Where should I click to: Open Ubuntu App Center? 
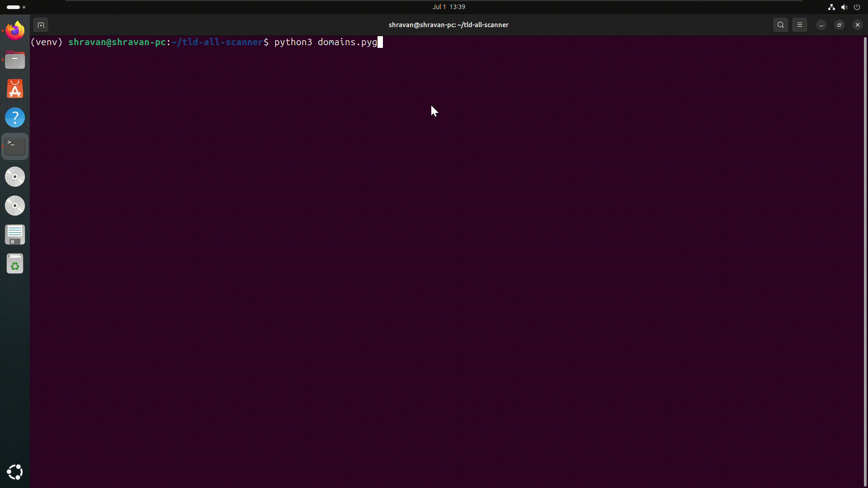[15, 89]
